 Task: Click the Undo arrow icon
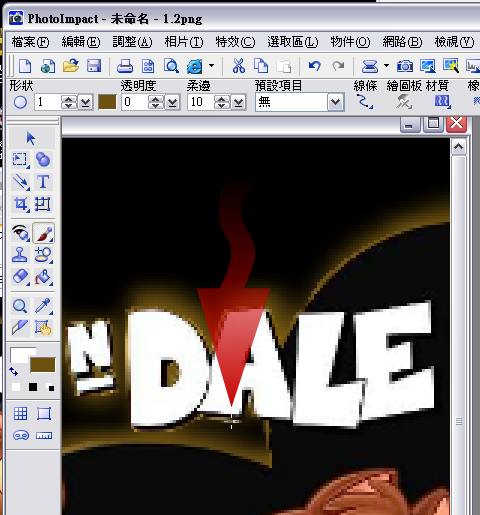pos(314,66)
